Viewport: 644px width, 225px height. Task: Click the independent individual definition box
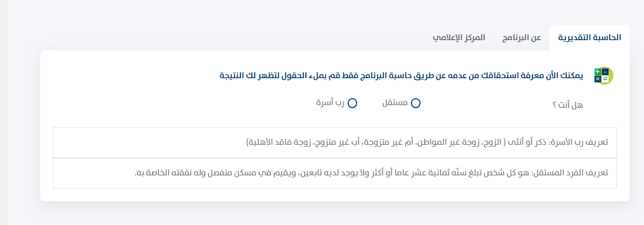334,173
